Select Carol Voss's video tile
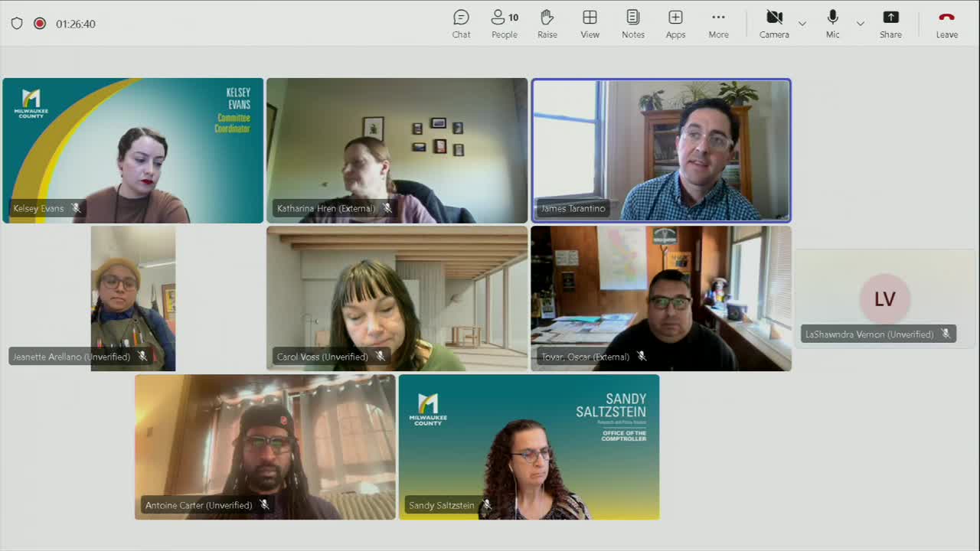980x551 pixels. [x=397, y=298]
